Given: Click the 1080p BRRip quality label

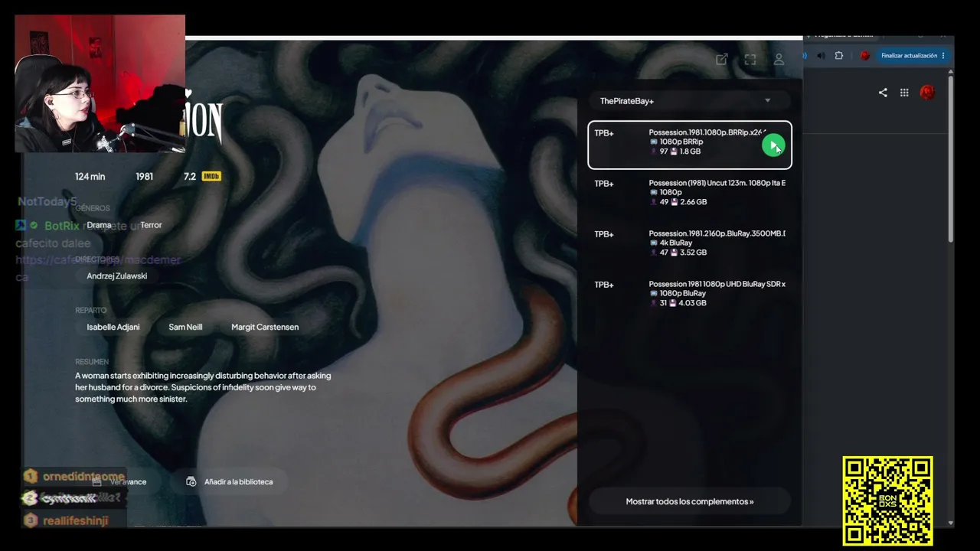Looking at the screenshot, I should point(681,142).
